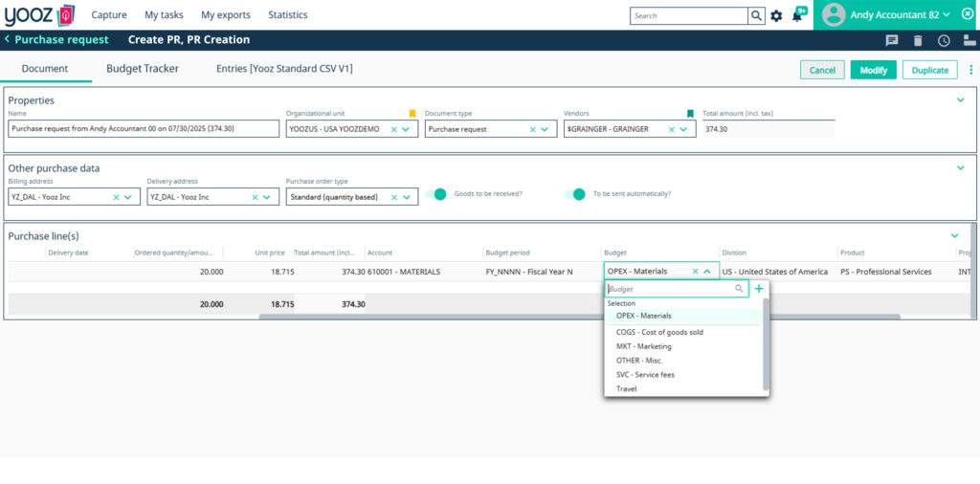Clear the Document type value
Viewport: 980px width, 484px height.
tap(532, 129)
